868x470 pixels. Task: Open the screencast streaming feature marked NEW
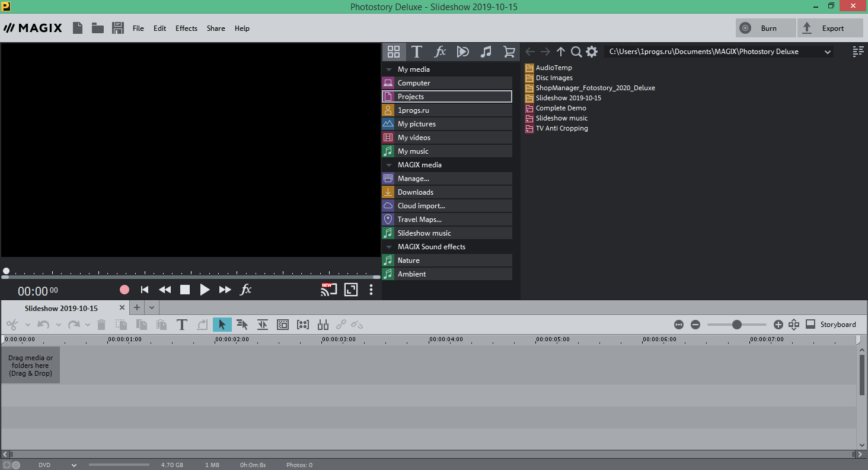click(x=328, y=290)
